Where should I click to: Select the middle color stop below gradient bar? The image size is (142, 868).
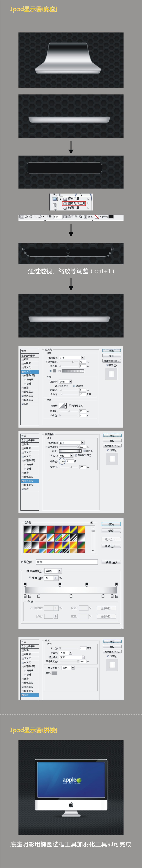coord(71,596)
